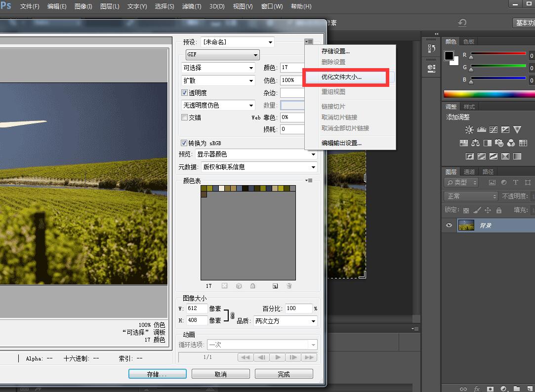Click the 存储 button
The height and width of the screenshot is (392, 535).
click(x=157, y=374)
